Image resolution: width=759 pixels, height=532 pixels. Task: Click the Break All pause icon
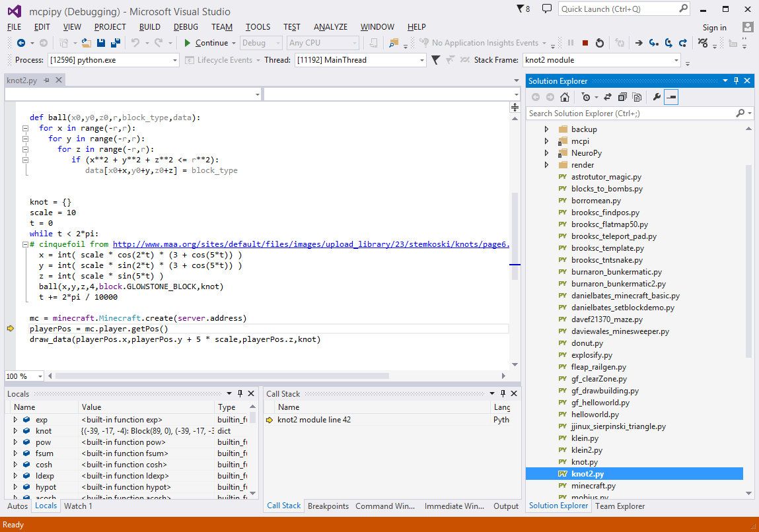point(571,42)
